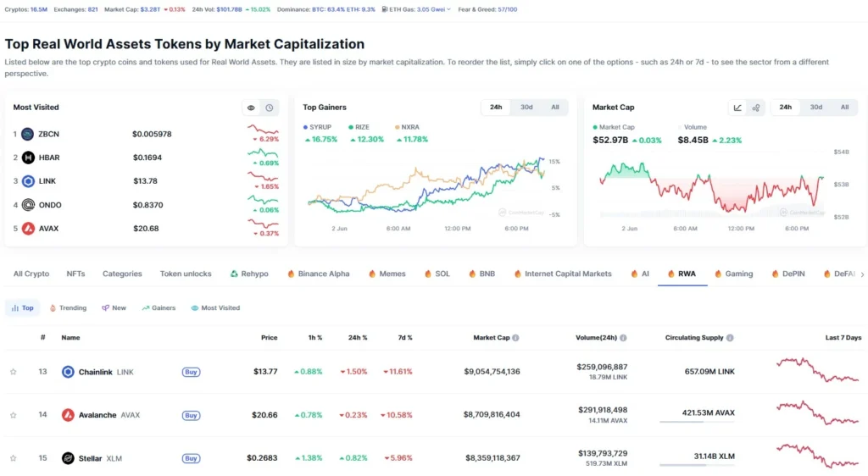Open the All Crypto tab
Viewport: 868px width, 476px height.
pyautogui.click(x=31, y=274)
